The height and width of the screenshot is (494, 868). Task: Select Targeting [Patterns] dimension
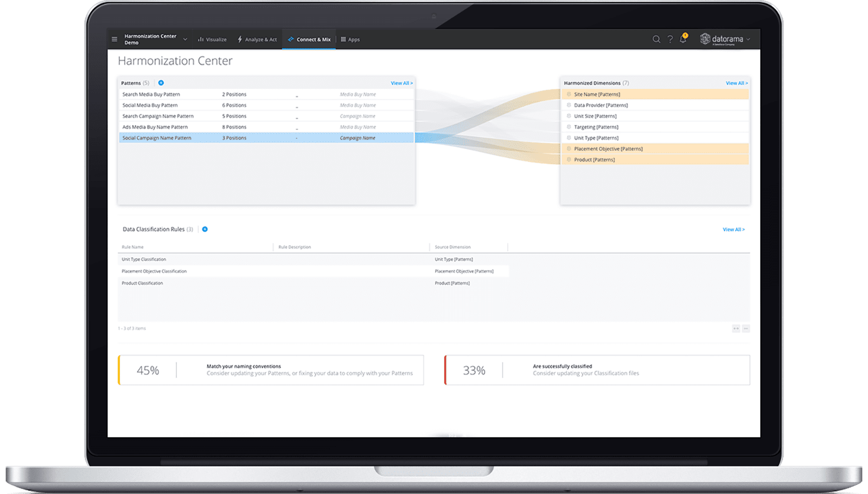[x=655, y=127]
